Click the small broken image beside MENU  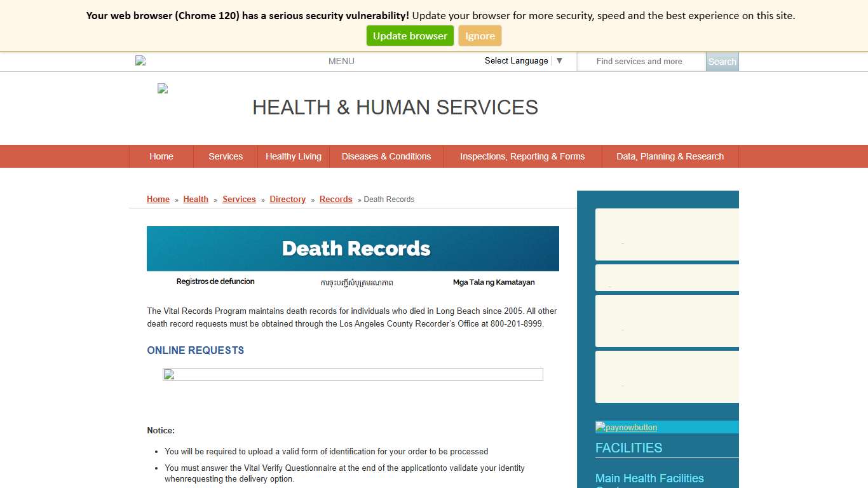140,60
